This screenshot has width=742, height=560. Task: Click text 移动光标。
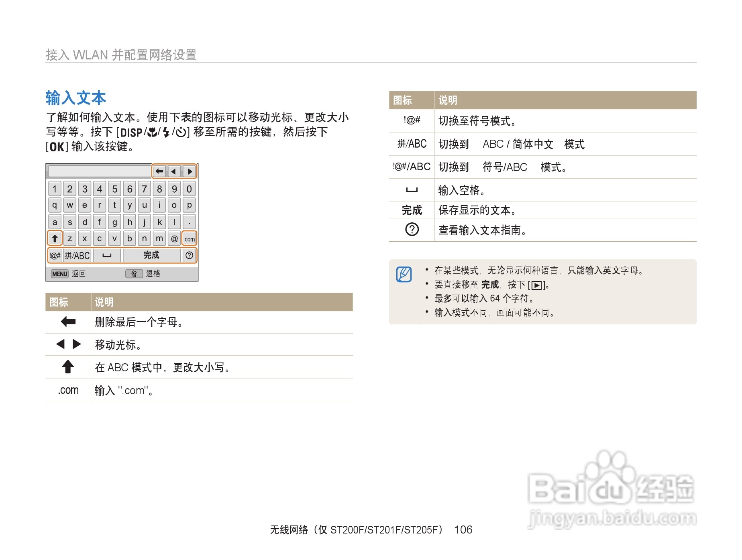click(x=118, y=344)
